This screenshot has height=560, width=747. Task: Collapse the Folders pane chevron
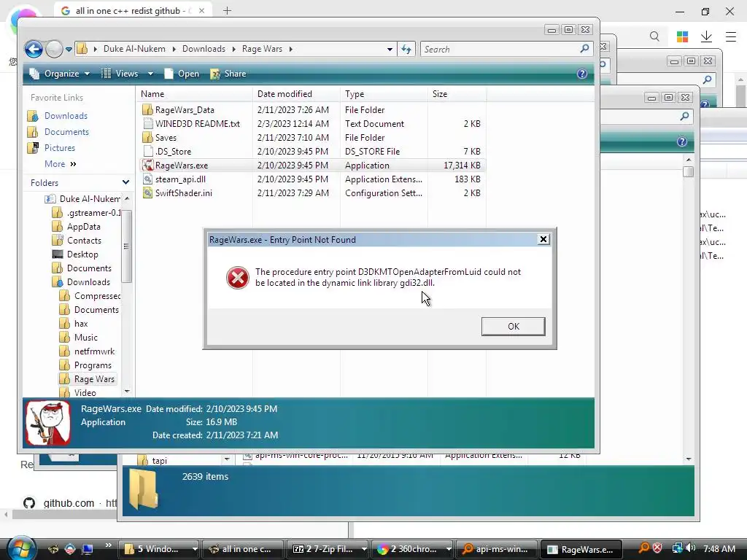point(125,182)
